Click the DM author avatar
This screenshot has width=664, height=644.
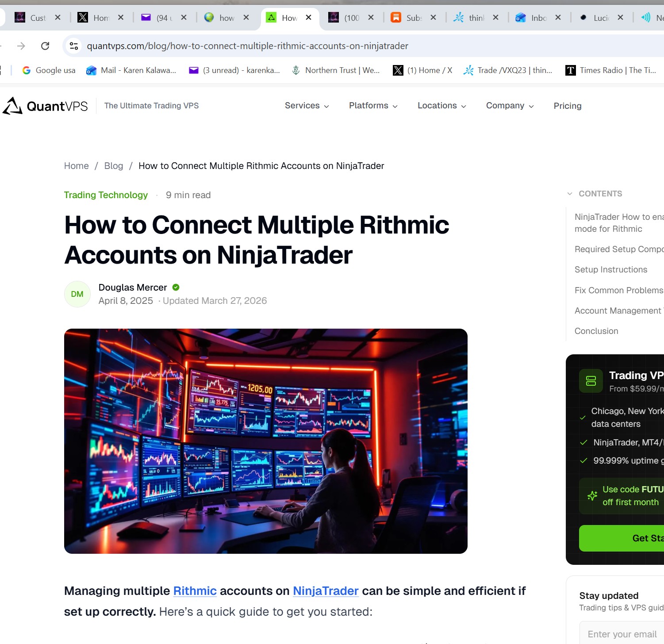(77, 294)
